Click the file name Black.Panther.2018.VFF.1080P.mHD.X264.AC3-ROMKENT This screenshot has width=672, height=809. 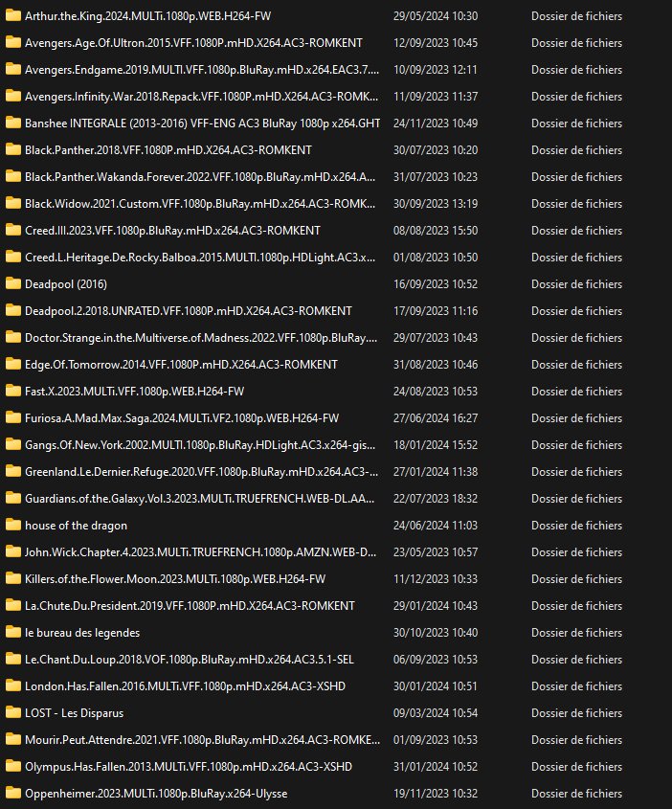[x=168, y=150]
